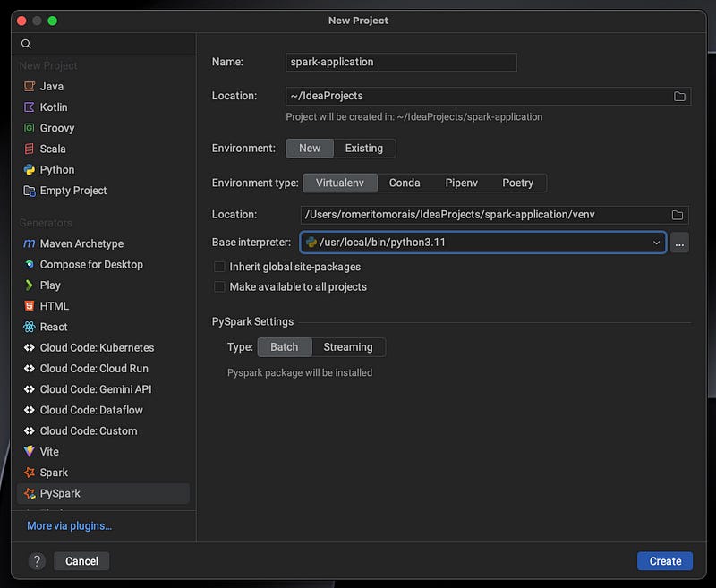Image resolution: width=716 pixels, height=588 pixels.
Task: Select the HTML5 shield icon
Action: pyautogui.click(x=30, y=306)
